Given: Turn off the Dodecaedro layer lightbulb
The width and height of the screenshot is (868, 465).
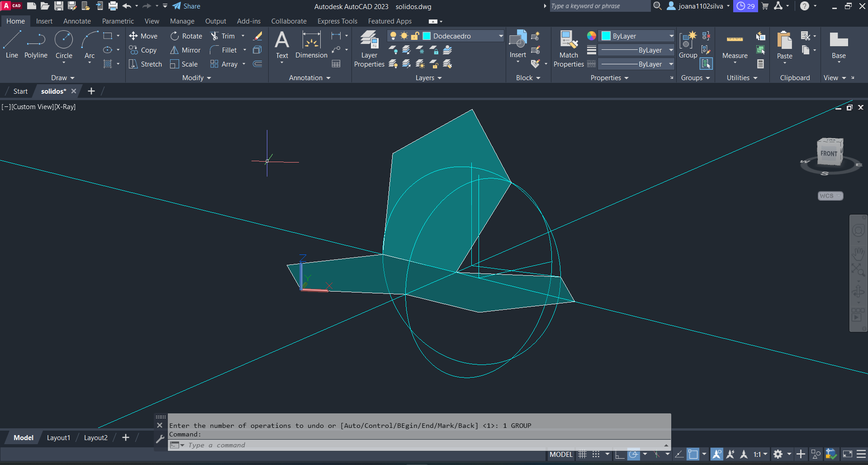Looking at the screenshot, I should [393, 36].
